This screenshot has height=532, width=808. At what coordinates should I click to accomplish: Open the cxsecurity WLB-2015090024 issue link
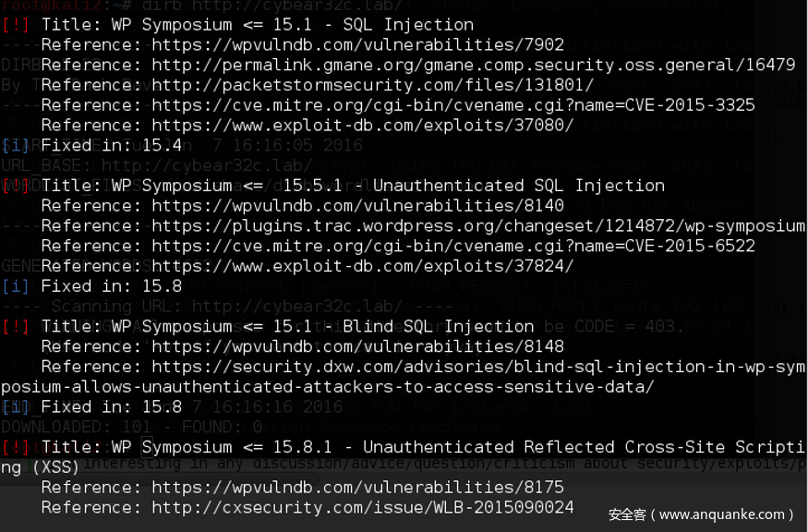(363, 508)
